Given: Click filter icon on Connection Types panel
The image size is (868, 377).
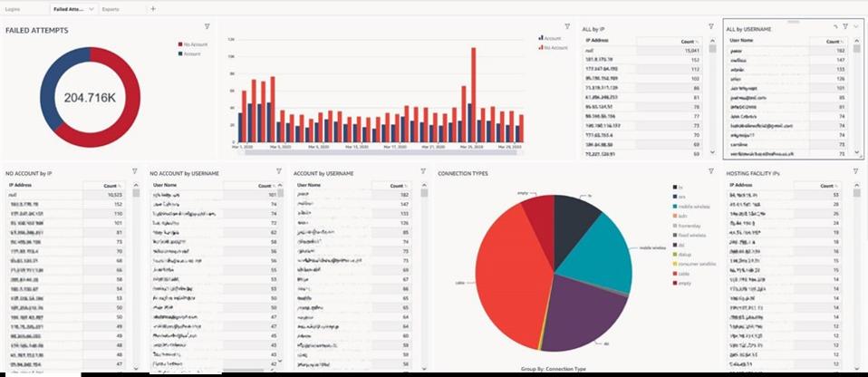Looking at the screenshot, I should [x=711, y=170].
